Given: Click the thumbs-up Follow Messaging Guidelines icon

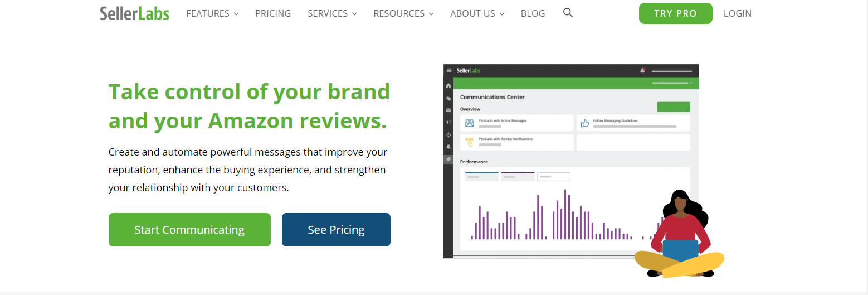Looking at the screenshot, I should coord(585,123).
